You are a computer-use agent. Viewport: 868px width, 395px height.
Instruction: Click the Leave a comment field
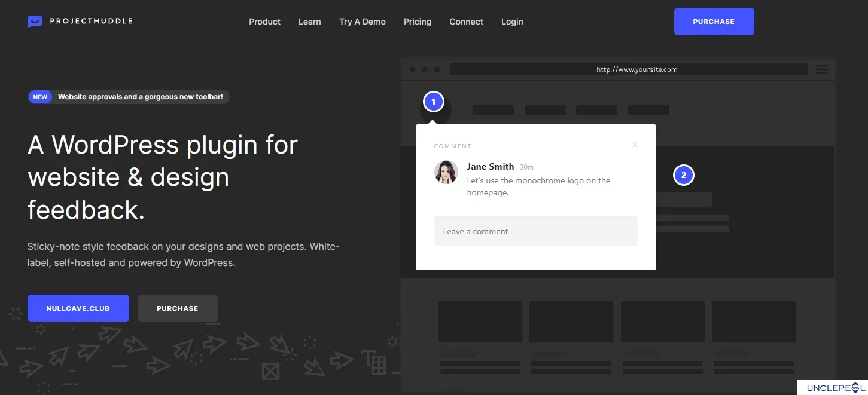coord(536,231)
